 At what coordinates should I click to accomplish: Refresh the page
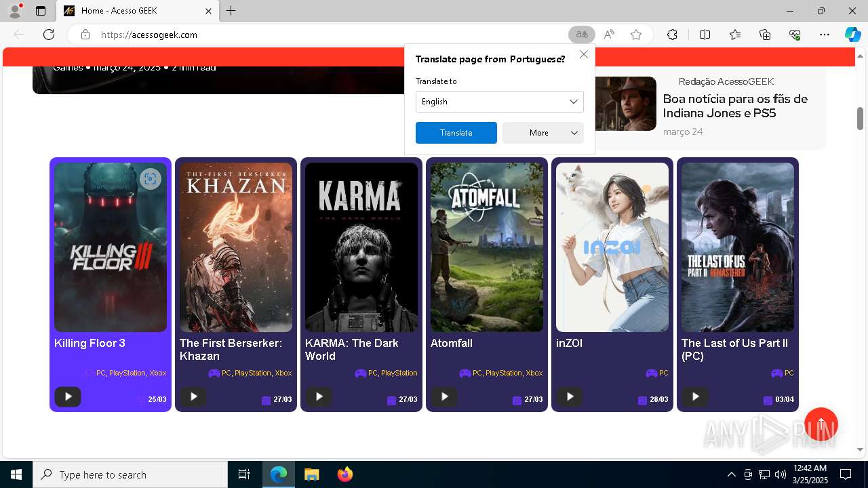(x=49, y=35)
